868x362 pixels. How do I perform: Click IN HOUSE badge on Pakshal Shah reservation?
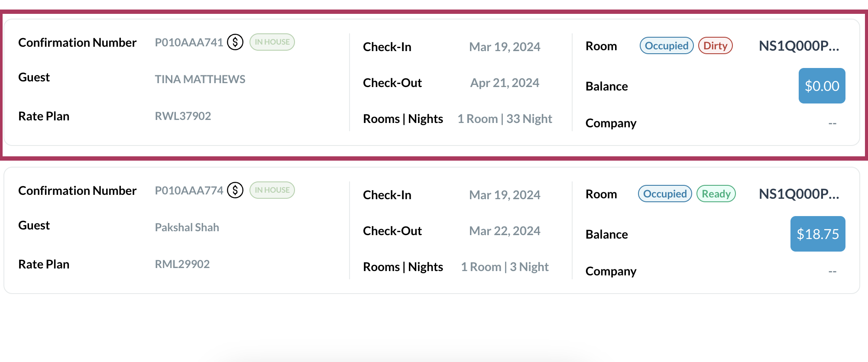click(272, 190)
